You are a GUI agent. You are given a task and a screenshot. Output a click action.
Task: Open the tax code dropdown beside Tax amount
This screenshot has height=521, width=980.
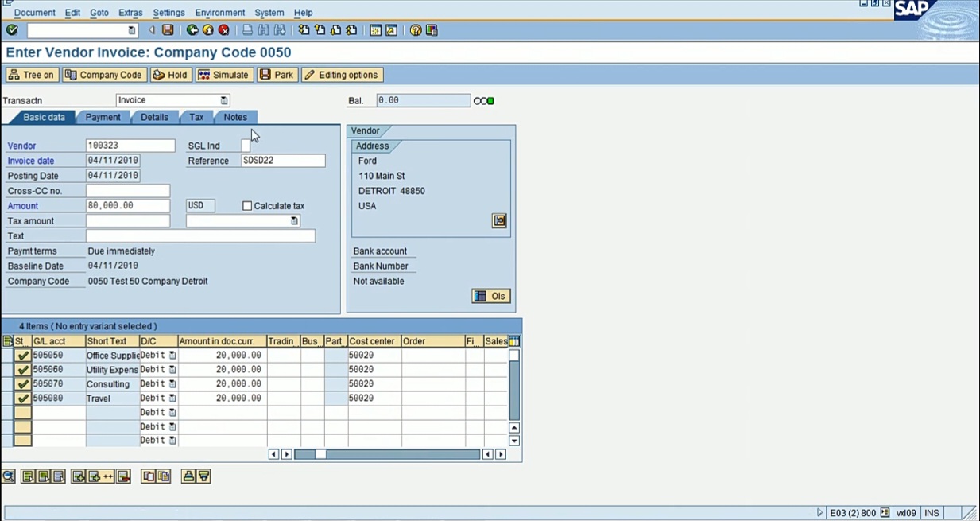(x=294, y=221)
